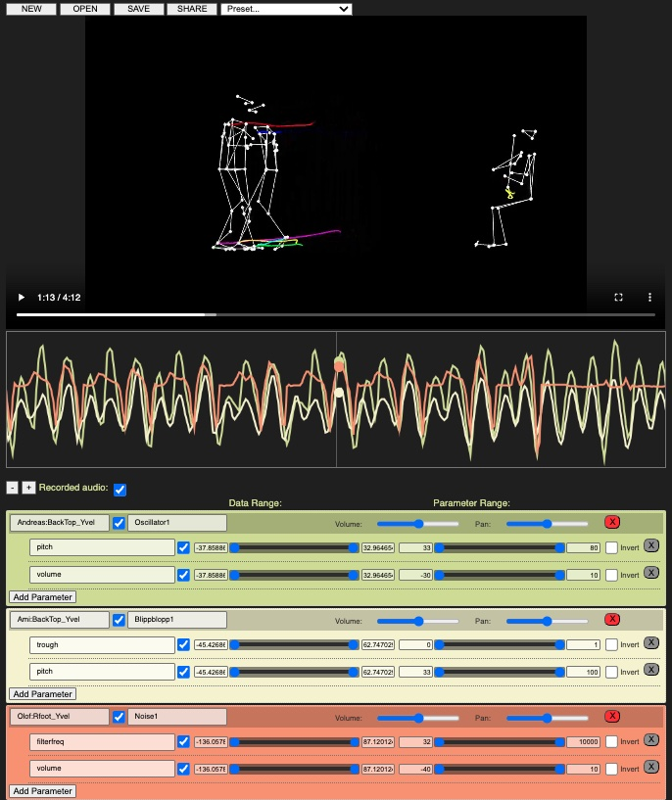Click the SHARE button
The height and width of the screenshot is (800, 672).
(191, 9)
